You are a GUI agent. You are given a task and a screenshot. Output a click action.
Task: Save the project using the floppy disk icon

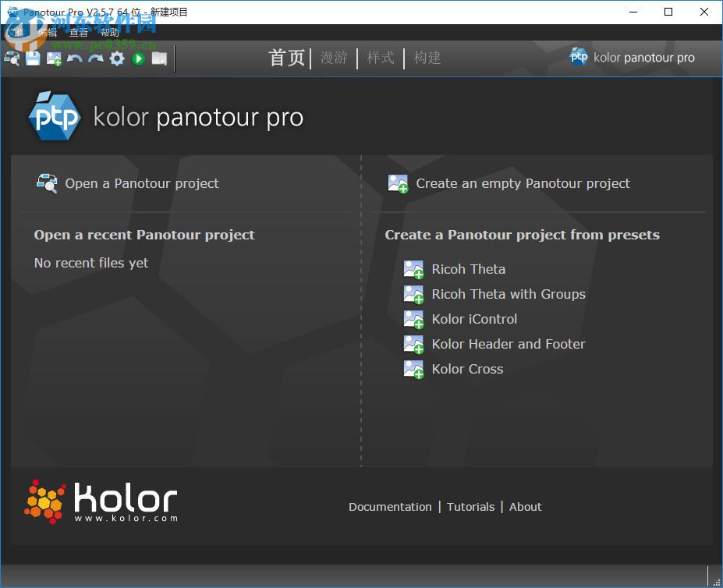coord(32,58)
